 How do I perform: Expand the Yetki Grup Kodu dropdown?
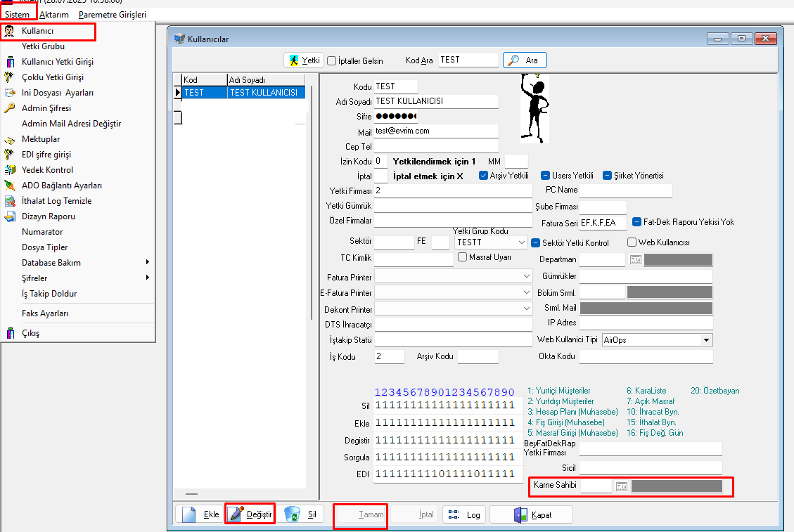tap(521, 242)
